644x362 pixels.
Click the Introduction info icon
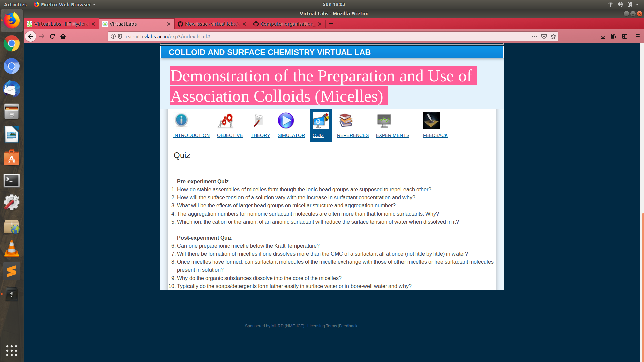tap(181, 120)
